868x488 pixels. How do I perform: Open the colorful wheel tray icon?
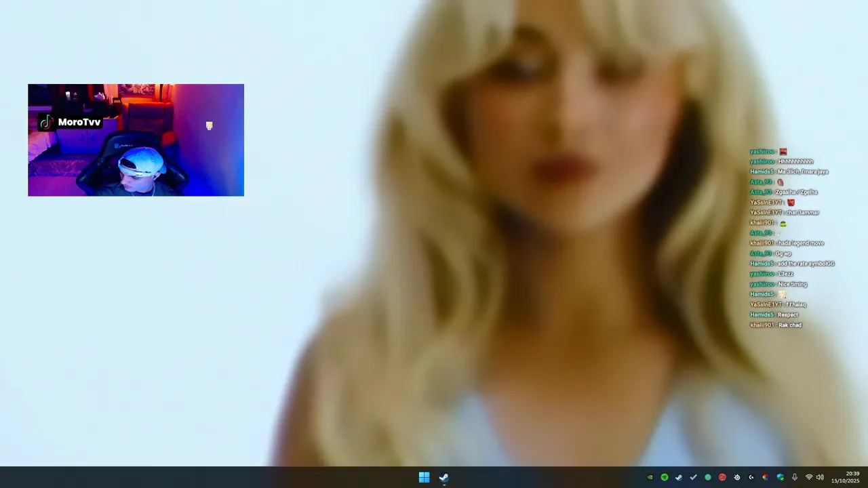[766, 477]
